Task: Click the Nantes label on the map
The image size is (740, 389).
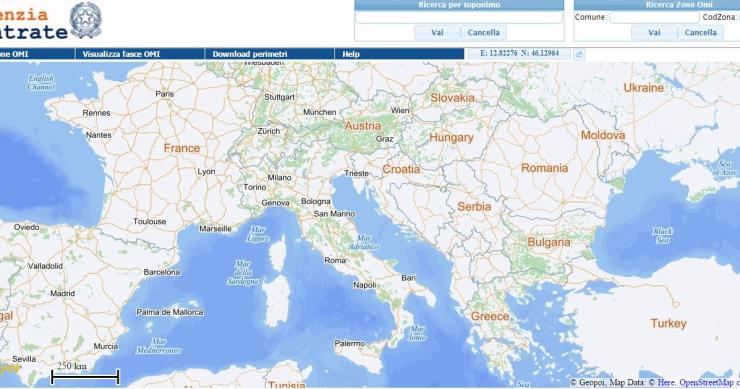Action: click(x=99, y=135)
